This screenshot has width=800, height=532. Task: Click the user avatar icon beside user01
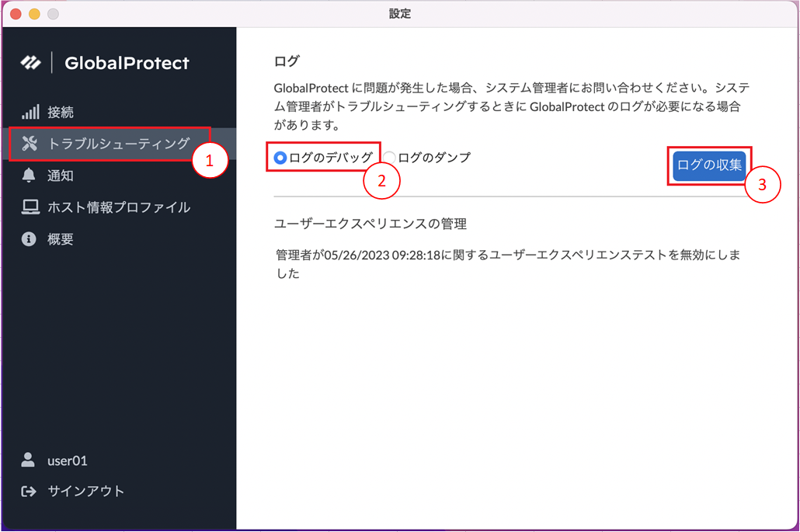point(28,460)
